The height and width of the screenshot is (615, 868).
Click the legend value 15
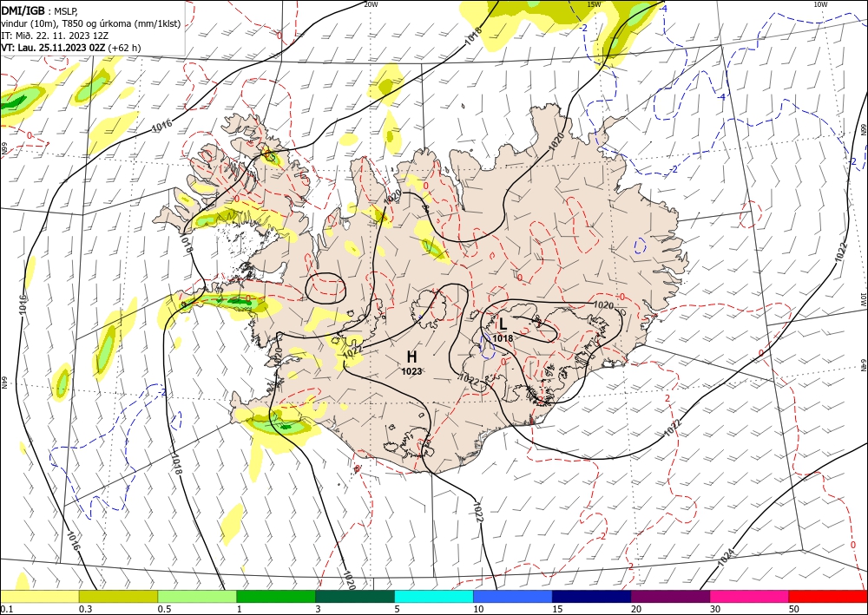[557, 609]
